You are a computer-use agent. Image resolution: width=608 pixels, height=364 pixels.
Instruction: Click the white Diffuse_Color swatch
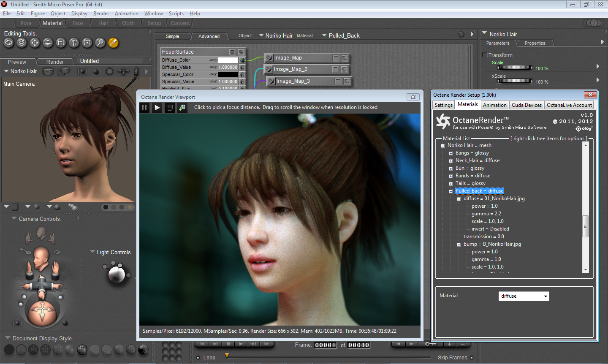pos(228,60)
